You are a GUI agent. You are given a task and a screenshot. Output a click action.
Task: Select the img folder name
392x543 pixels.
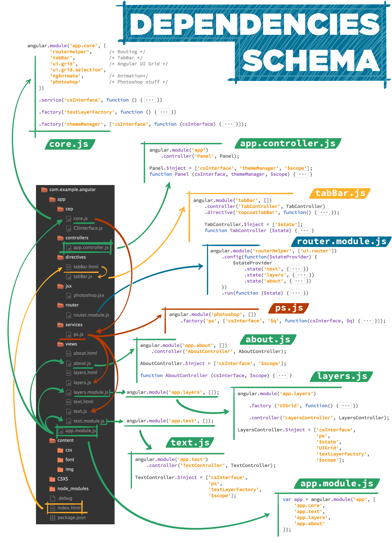(x=69, y=470)
